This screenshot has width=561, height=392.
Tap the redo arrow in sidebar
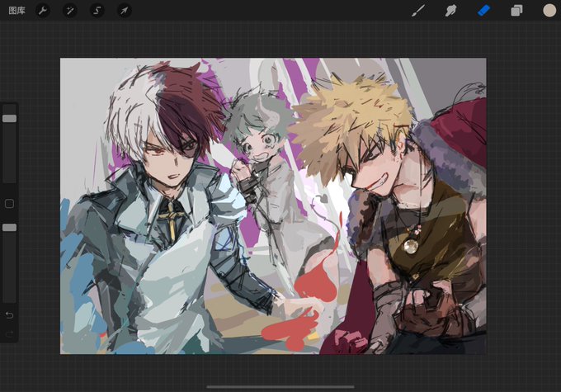[10, 334]
